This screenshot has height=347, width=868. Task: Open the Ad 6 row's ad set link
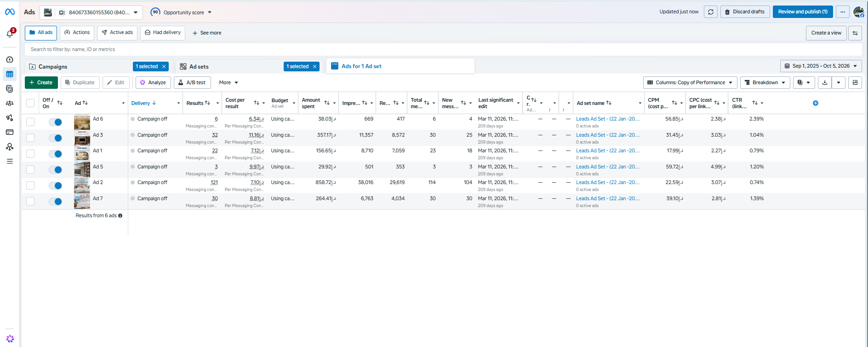point(608,119)
